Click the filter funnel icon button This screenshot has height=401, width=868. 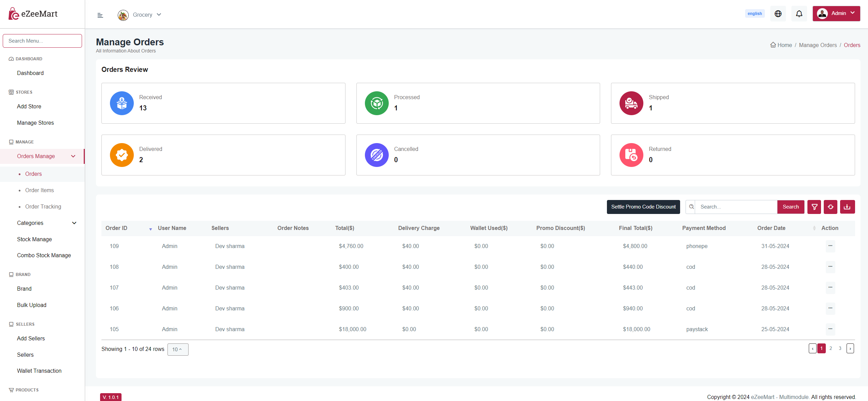[x=814, y=207]
